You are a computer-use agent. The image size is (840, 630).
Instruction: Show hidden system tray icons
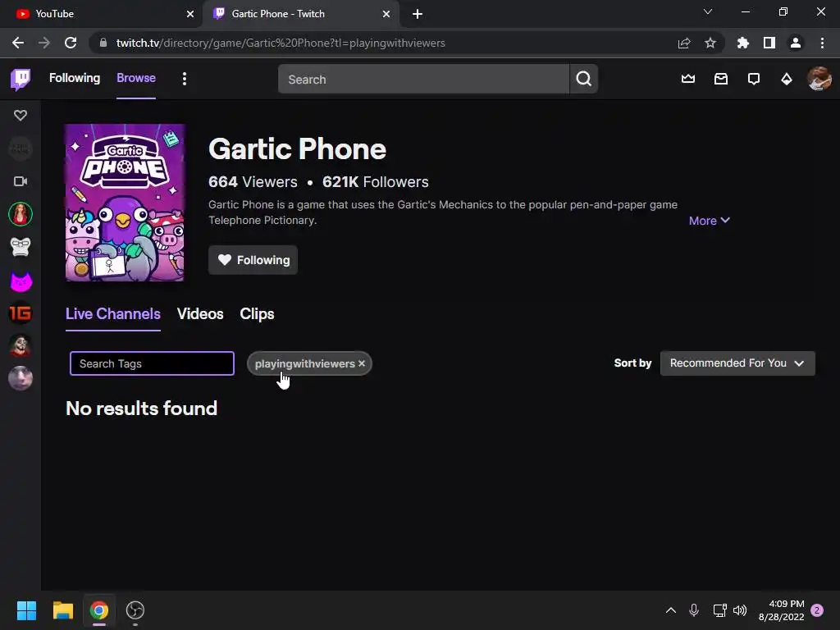[671, 610]
